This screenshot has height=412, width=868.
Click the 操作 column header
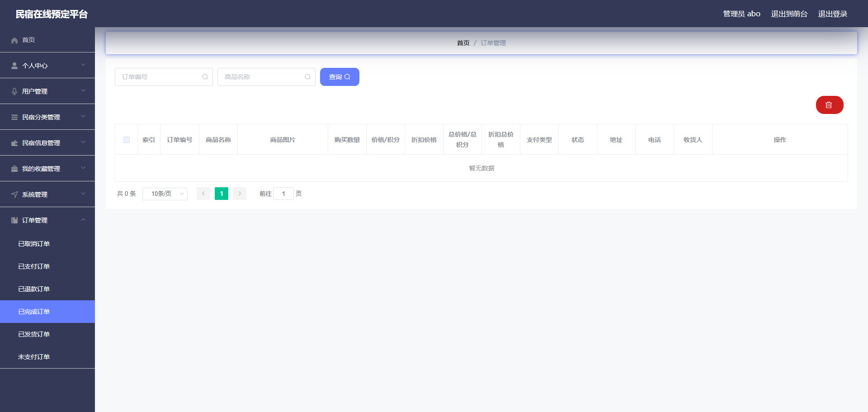click(x=780, y=140)
